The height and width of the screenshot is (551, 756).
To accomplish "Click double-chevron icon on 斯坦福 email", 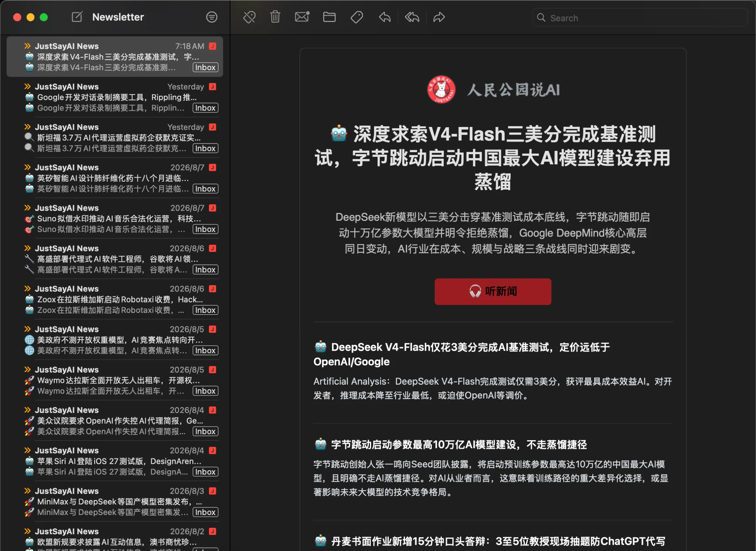I will (x=28, y=127).
